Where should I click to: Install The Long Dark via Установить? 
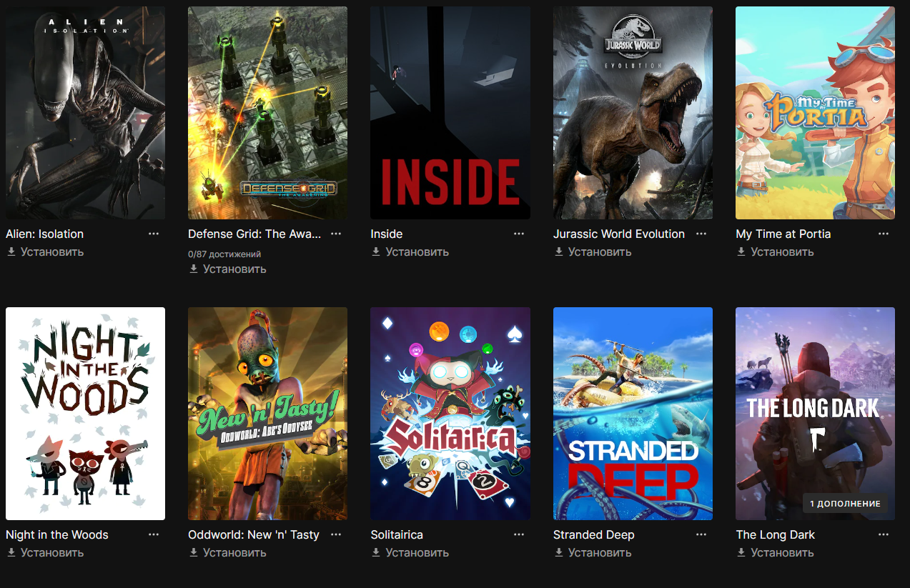click(x=776, y=553)
